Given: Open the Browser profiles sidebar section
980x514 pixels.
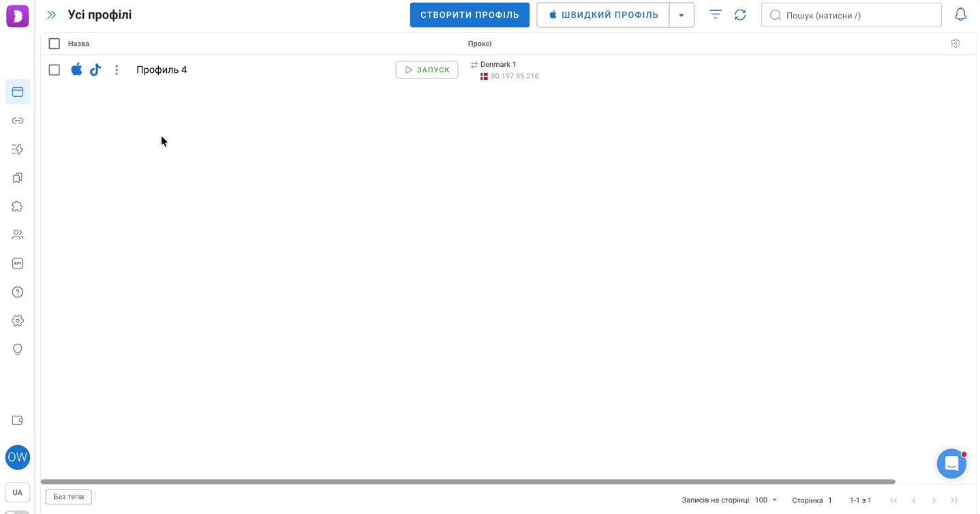Looking at the screenshot, I should click(18, 92).
